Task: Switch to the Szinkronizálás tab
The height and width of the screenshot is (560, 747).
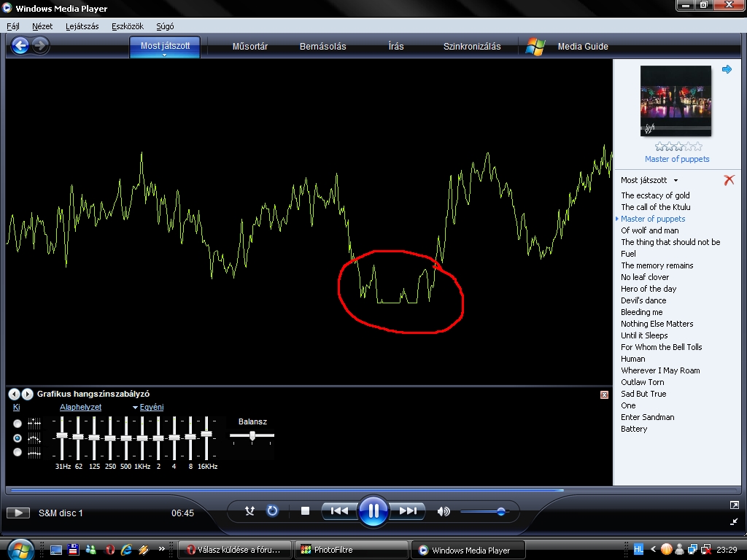Action: click(x=472, y=47)
